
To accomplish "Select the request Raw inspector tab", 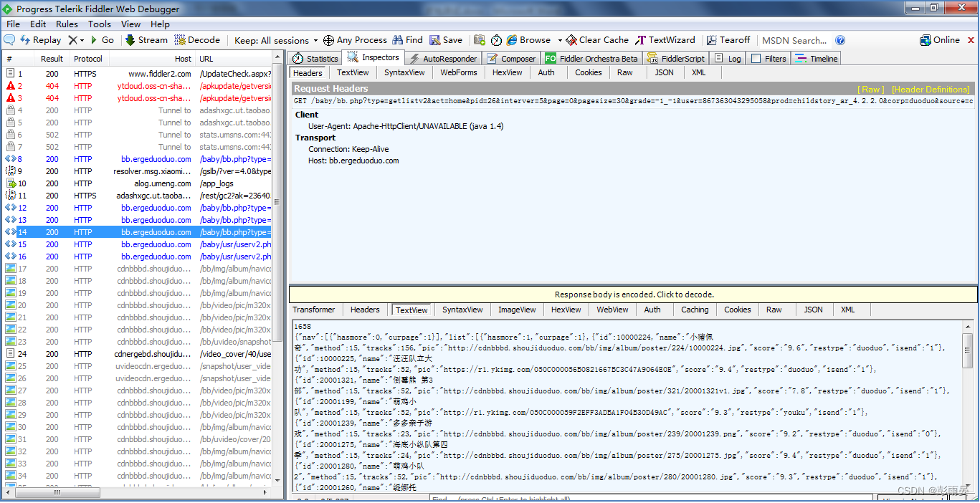I will point(624,72).
